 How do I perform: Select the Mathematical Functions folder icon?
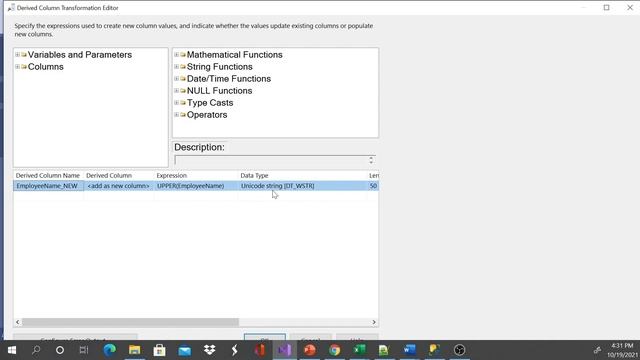(x=183, y=55)
